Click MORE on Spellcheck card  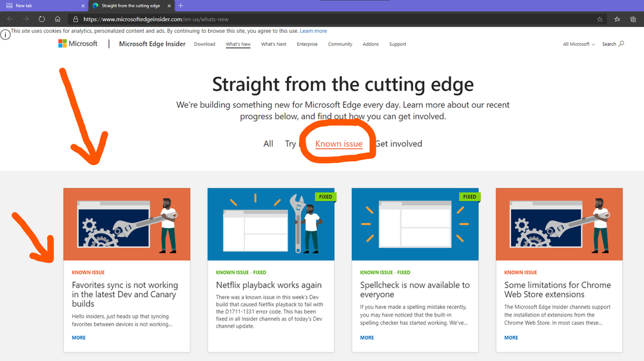[x=367, y=338]
